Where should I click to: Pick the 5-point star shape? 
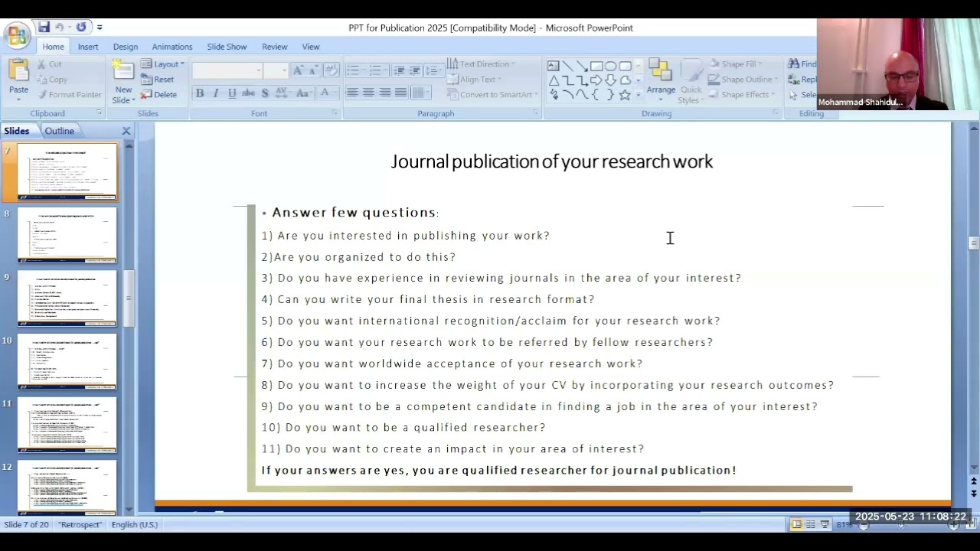pyautogui.click(x=625, y=95)
